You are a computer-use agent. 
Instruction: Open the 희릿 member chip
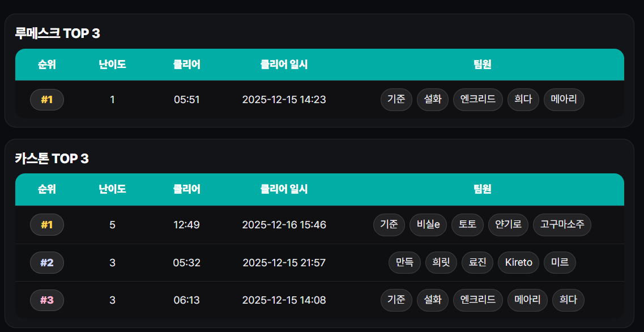click(x=441, y=262)
